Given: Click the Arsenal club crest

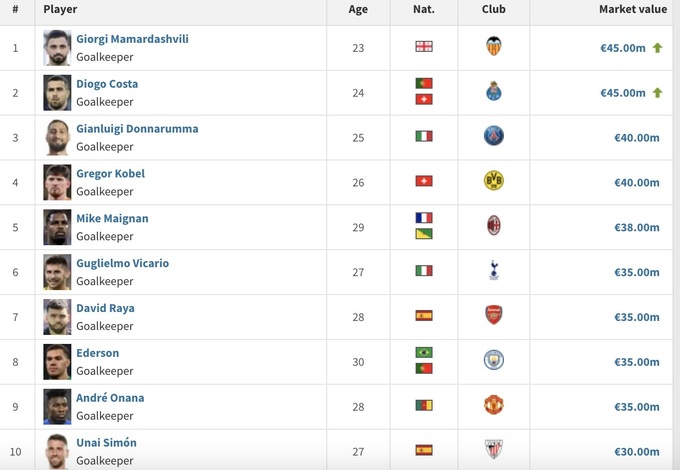Looking at the screenshot, I should (x=493, y=315).
